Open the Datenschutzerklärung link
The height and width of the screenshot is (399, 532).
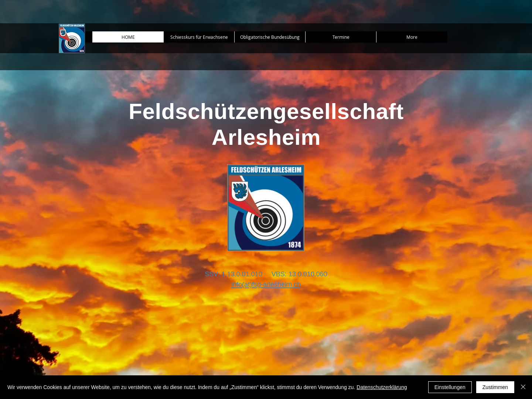click(x=382, y=387)
